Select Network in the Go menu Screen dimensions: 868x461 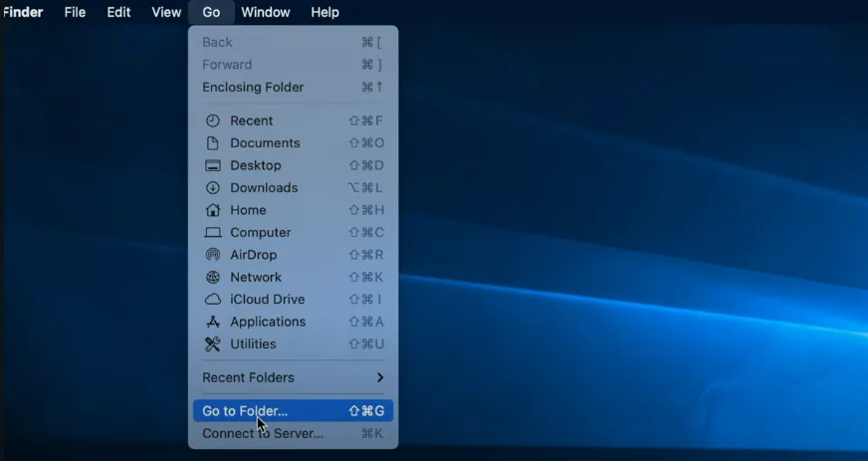[293, 277]
